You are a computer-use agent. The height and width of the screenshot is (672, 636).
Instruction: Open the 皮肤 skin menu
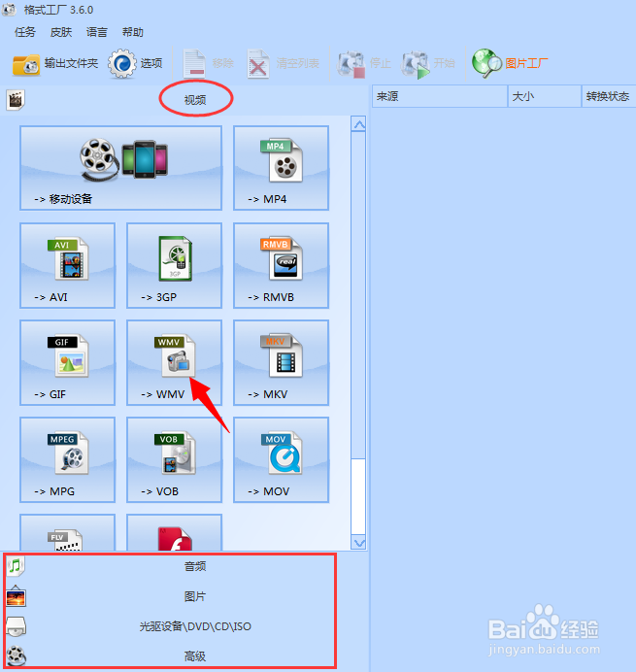coord(61,32)
